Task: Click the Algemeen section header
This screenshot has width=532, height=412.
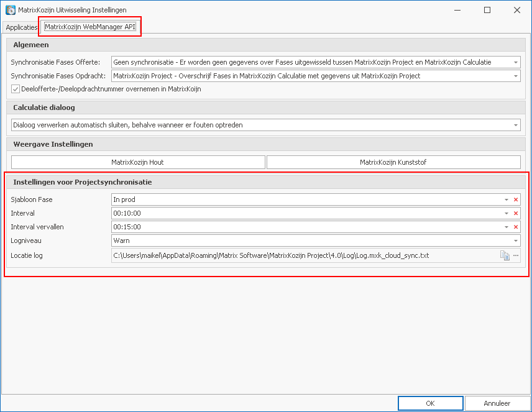Action: (x=266, y=45)
